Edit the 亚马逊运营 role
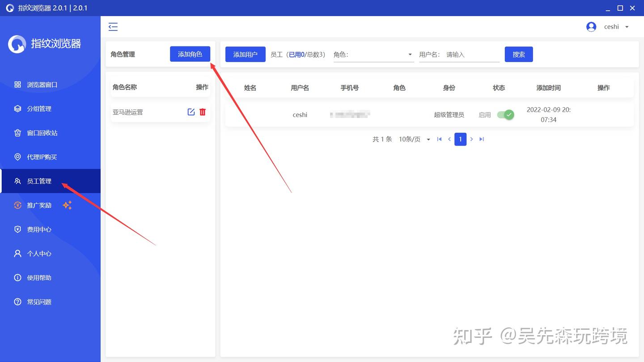644x362 pixels. [191, 112]
